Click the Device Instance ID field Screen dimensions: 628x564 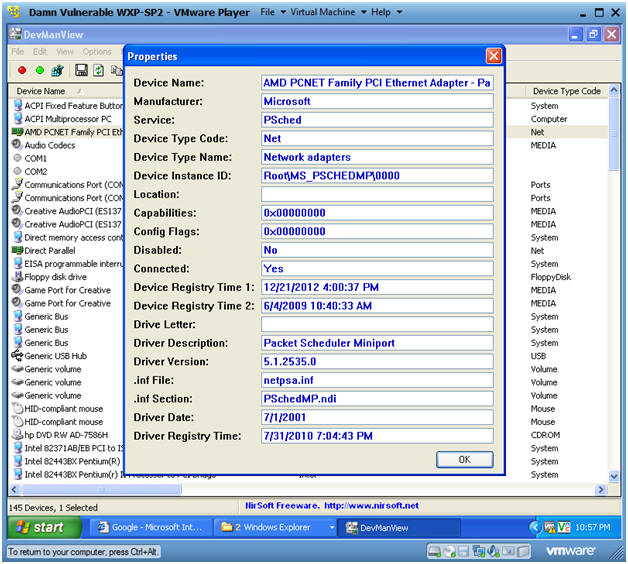[x=377, y=175]
